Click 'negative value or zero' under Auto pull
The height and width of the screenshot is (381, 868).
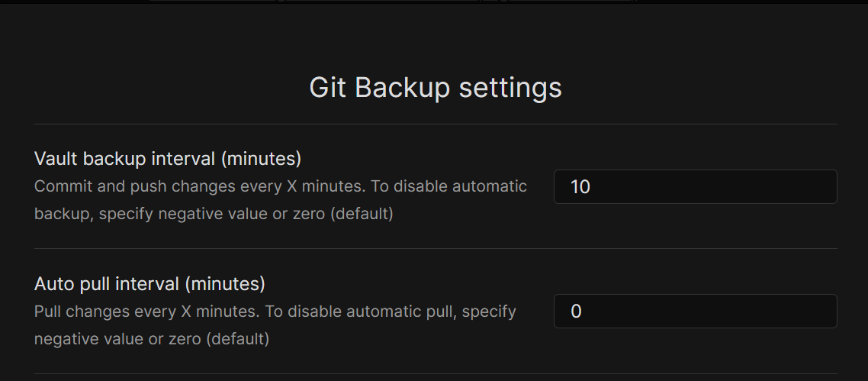(x=152, y=338)
